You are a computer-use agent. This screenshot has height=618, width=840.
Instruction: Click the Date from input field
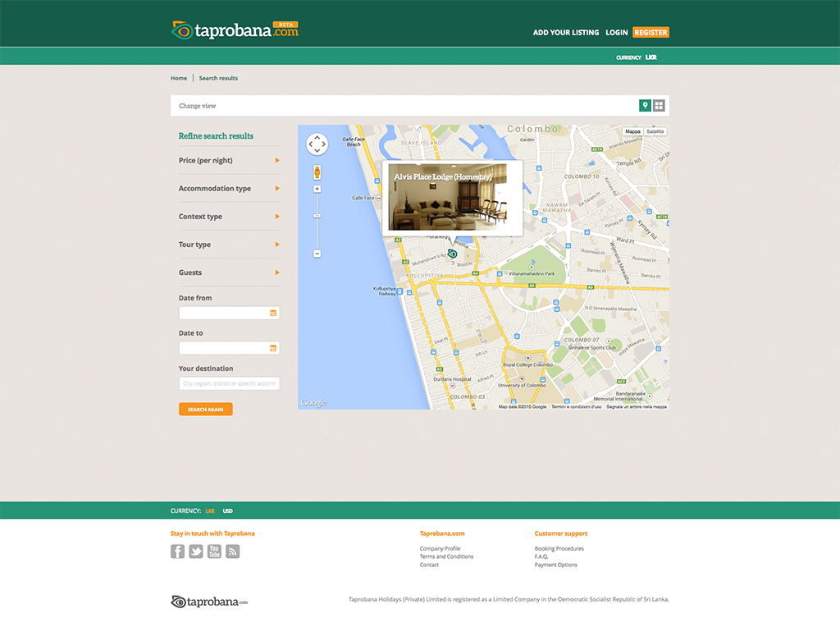[230, 313]
